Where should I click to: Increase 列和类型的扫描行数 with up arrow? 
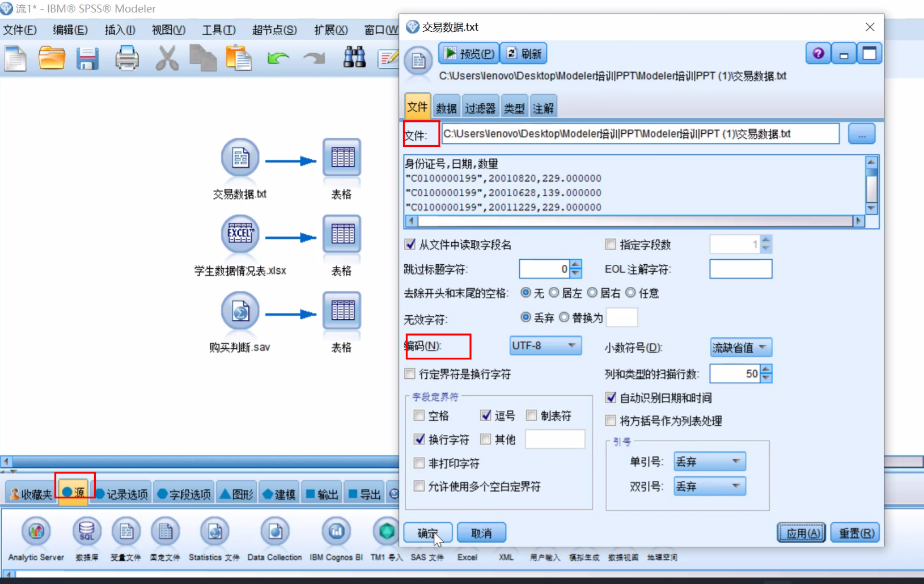(766, 369)
